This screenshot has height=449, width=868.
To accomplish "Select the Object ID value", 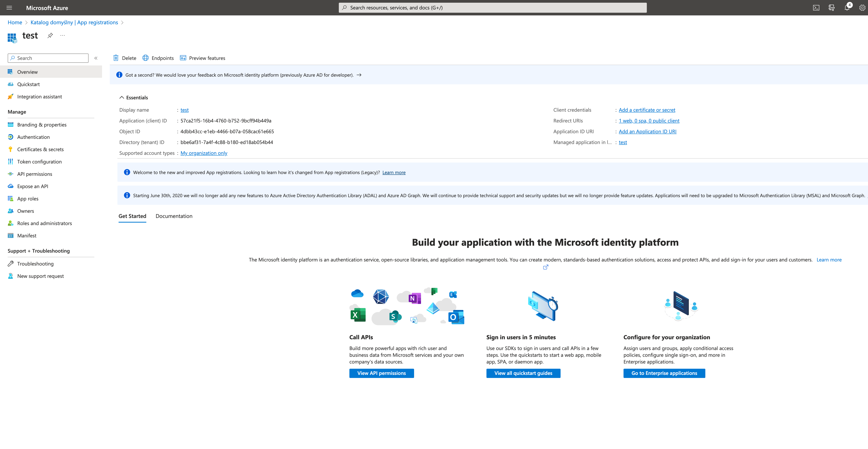I will tap(227, 132).
